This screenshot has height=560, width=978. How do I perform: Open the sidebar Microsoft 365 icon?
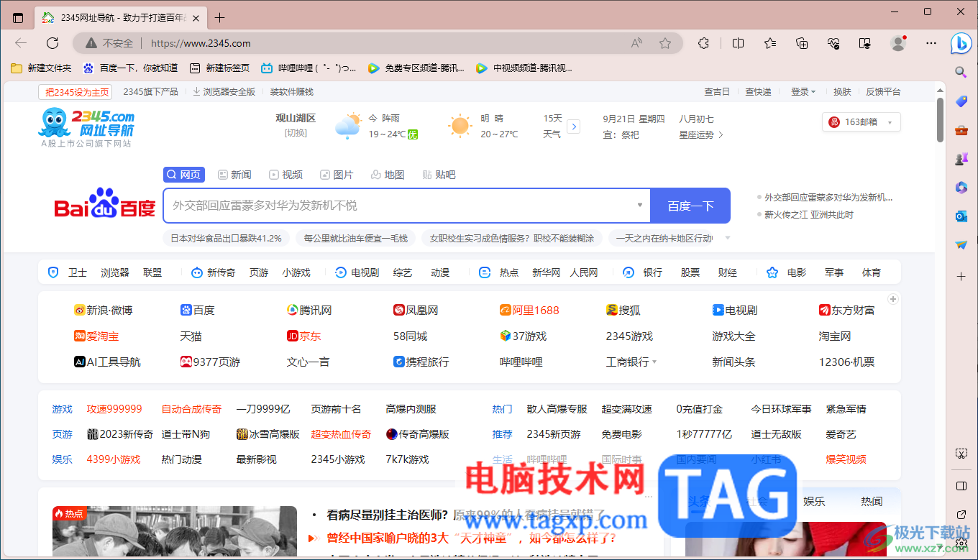[x=961, y=188]
